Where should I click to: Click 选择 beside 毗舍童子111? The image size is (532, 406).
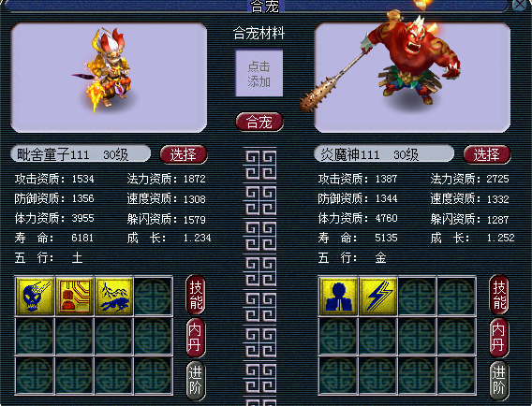click(x=184, y=154)
